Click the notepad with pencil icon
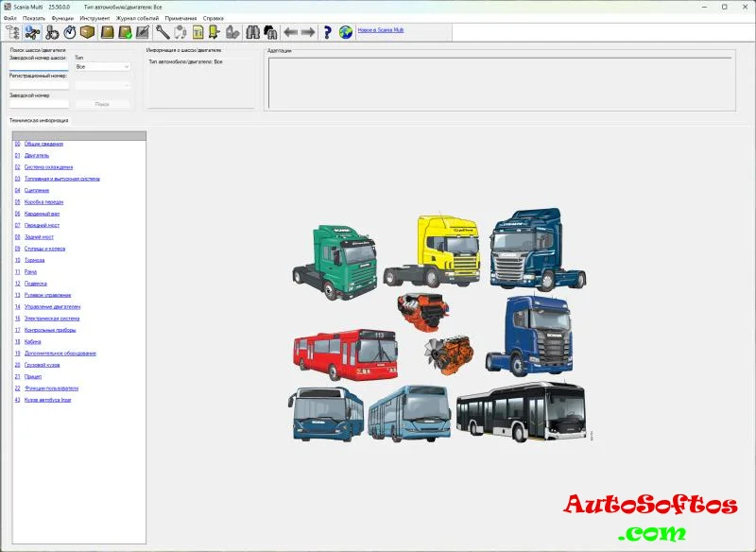This screenshot has height=552, width=756. coord(143,32)
